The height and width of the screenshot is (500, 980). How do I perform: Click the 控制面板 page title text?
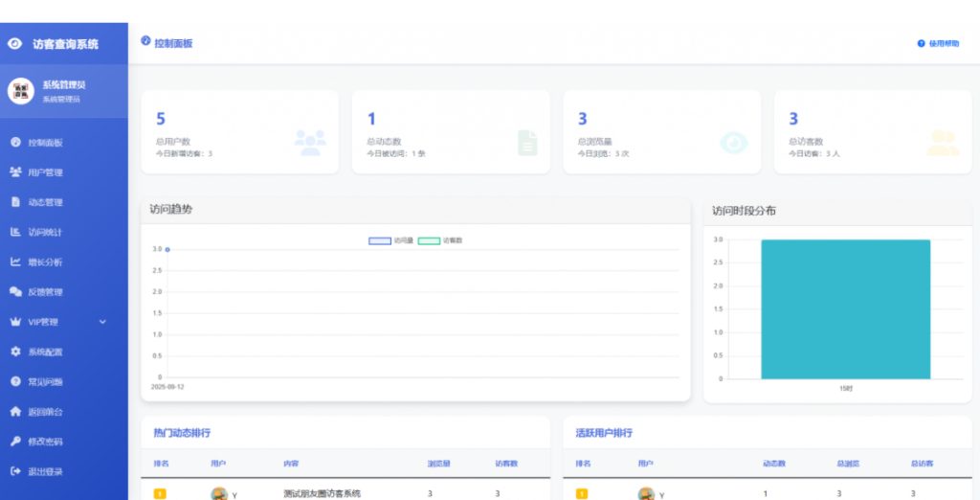click(174, 44)
